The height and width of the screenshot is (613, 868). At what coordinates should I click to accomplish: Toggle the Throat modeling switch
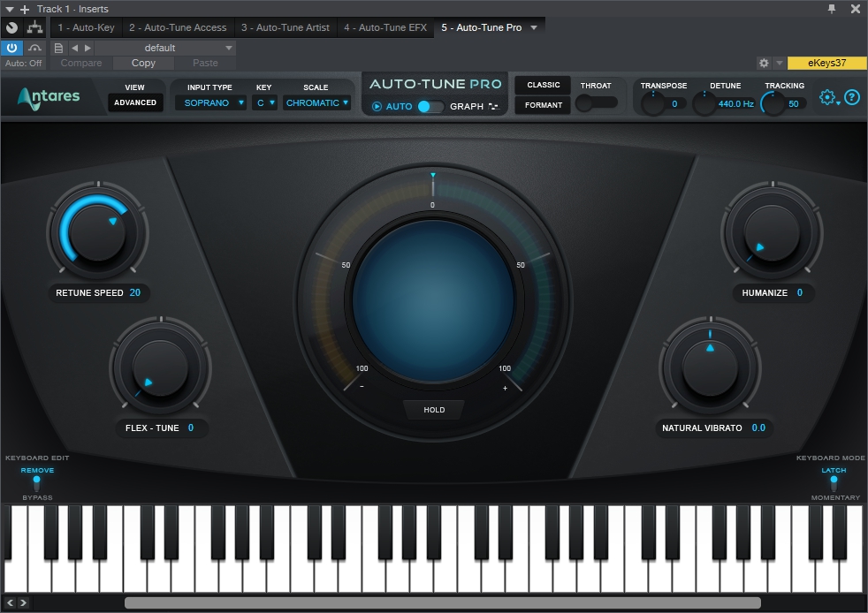[597, 103]
